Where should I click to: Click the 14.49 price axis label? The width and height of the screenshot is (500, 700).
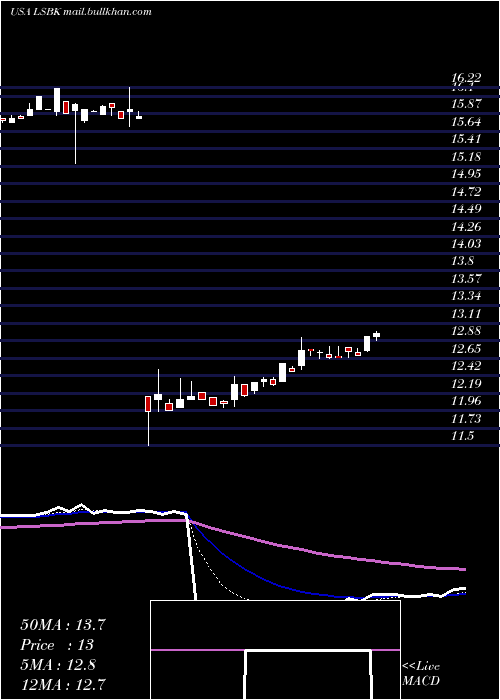tap(466, 209)
